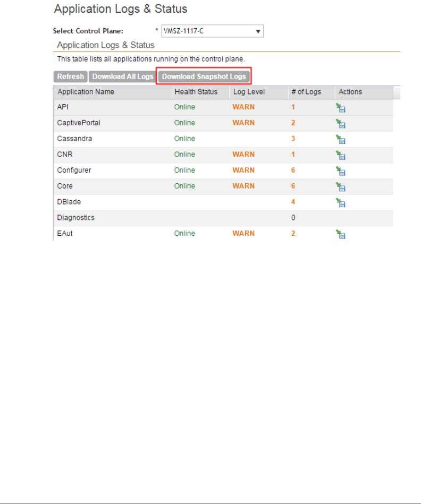Click log count 1 in CNR row
The image size is (421, 504).
293,155
